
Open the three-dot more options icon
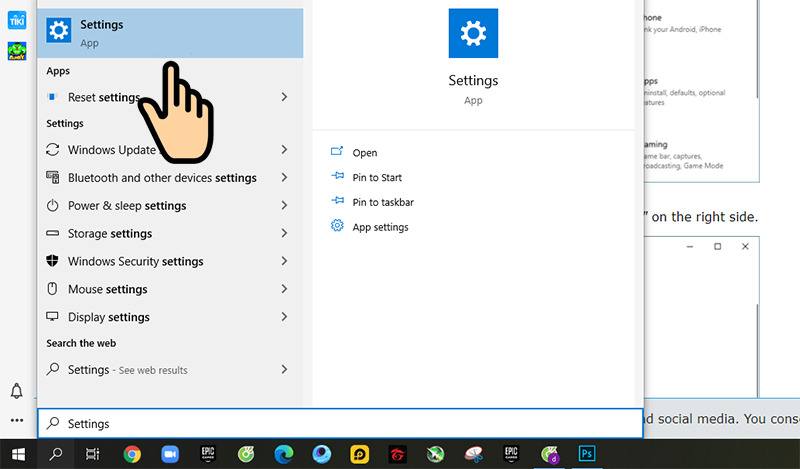point(17,421)
